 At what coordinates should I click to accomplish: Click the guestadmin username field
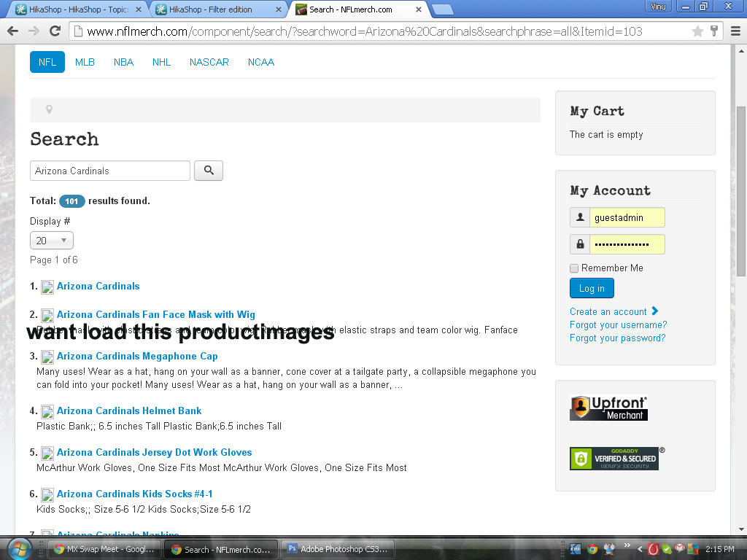[627, 217]
